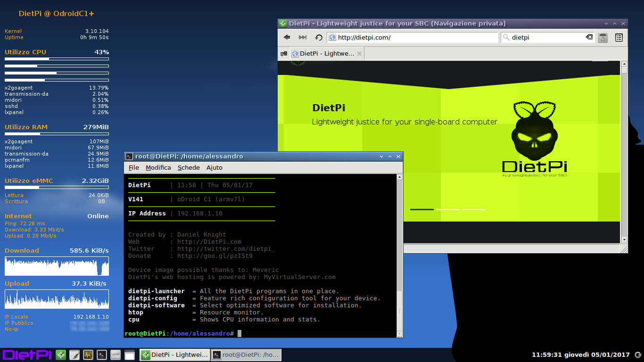Click the 'Utilizzo eMMC' label in the monitor
The image size is (644, 362).
29,181
